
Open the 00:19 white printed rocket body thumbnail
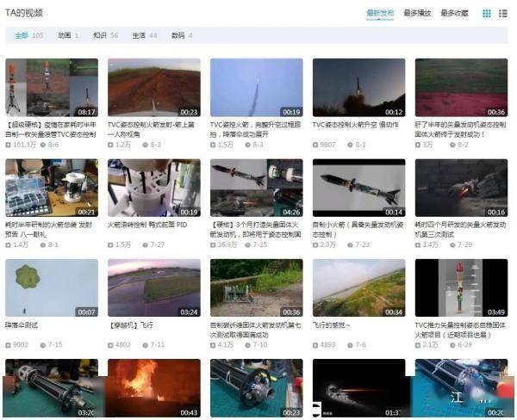click(x=154, y=188)
